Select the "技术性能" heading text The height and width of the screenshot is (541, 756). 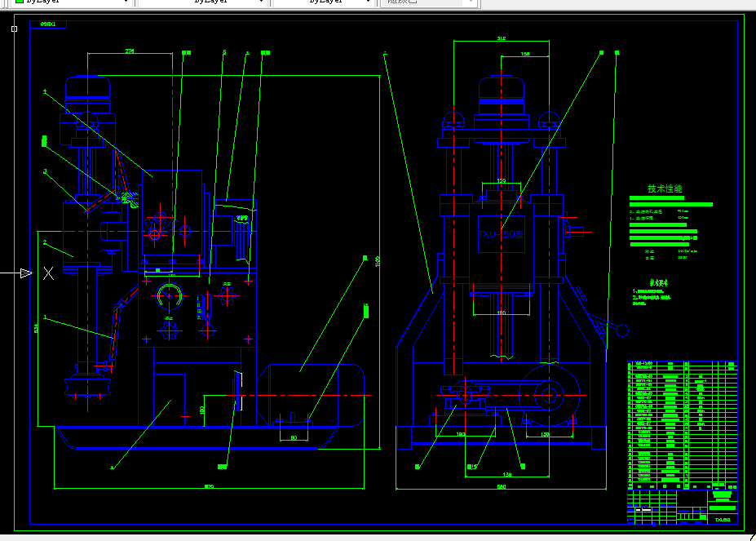point(665,188)
